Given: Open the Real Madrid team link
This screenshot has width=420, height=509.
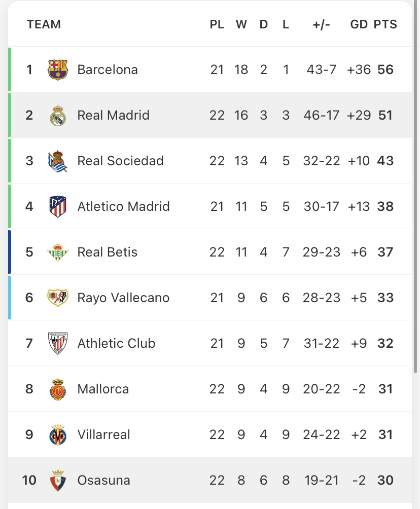Looking at the screenshot, I should click(113, 116).
